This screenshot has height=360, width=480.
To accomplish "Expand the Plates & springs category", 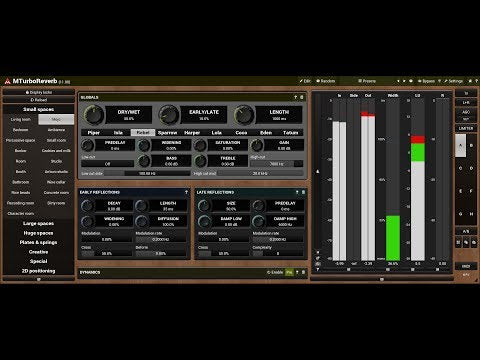I will coord(38,242).
